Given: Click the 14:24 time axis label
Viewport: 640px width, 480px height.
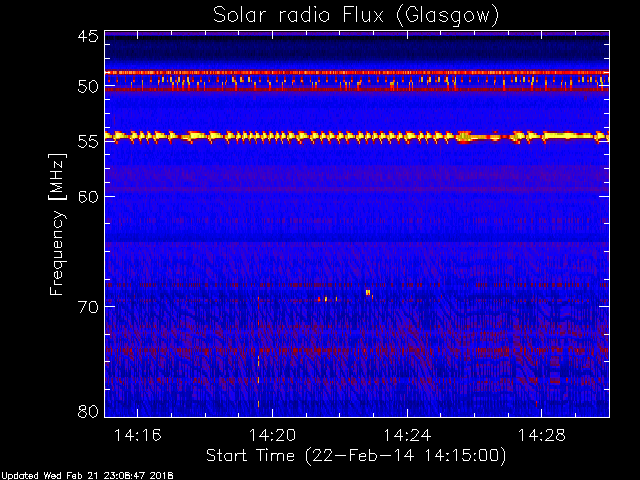Looking at the screenshot, I should [x=407, y=436].
